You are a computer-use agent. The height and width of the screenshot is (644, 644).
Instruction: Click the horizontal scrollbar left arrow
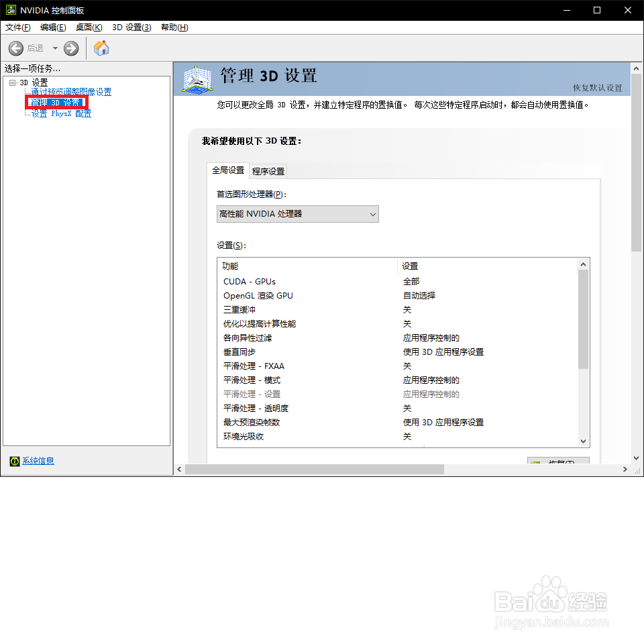(180, 469)
